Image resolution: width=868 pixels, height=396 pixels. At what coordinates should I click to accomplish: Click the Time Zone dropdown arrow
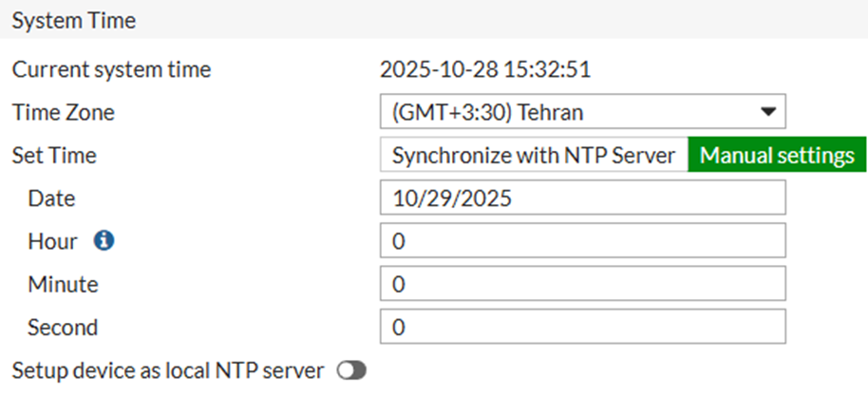click(767, 112)
